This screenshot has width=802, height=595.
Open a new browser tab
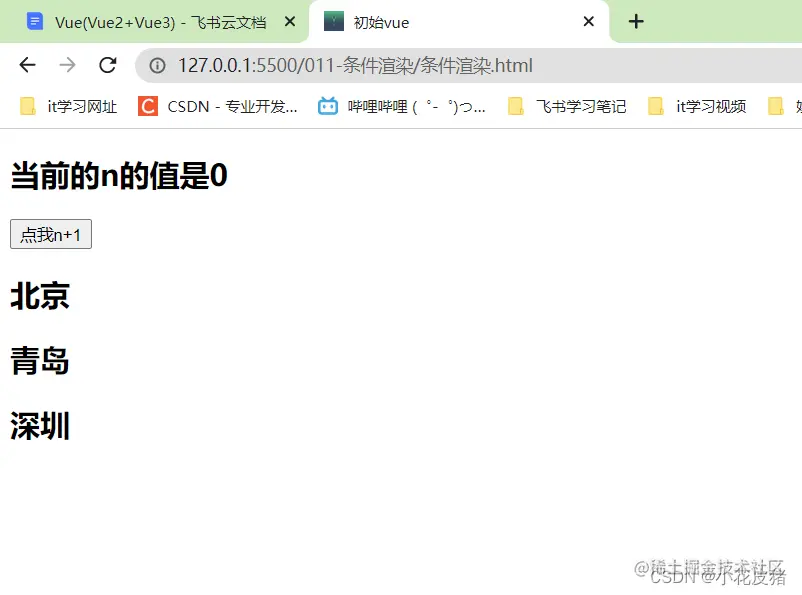636,20
